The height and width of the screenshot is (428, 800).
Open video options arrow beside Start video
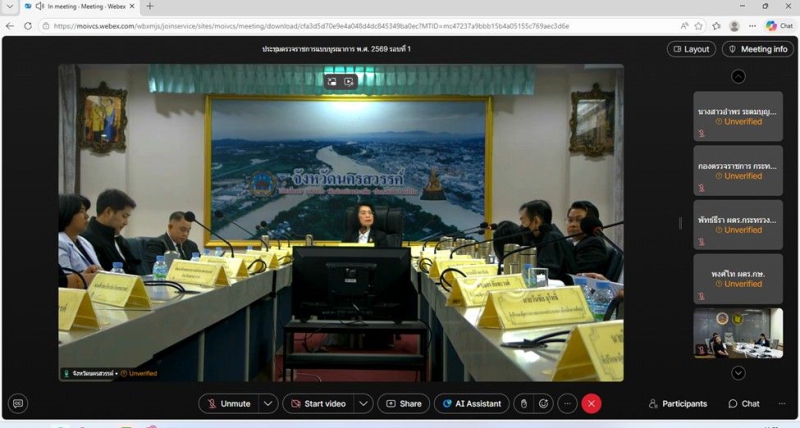click(364, 403)
